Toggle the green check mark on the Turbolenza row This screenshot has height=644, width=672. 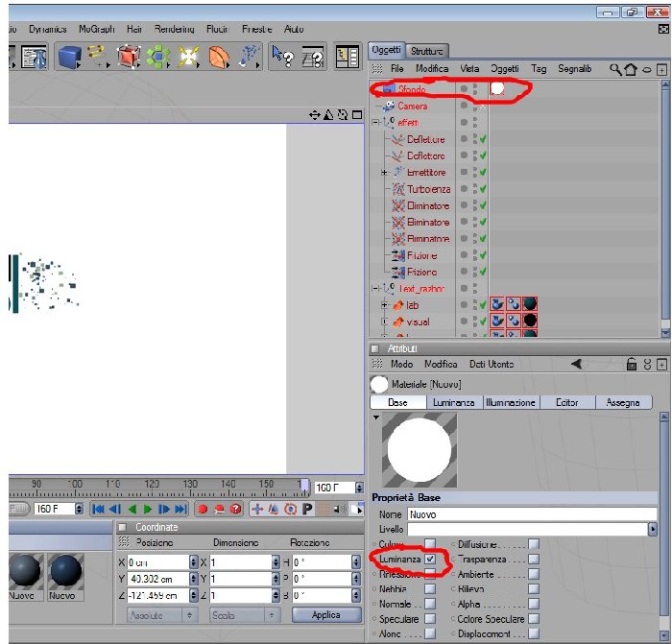pyautogui.click(x=483, y=189)
